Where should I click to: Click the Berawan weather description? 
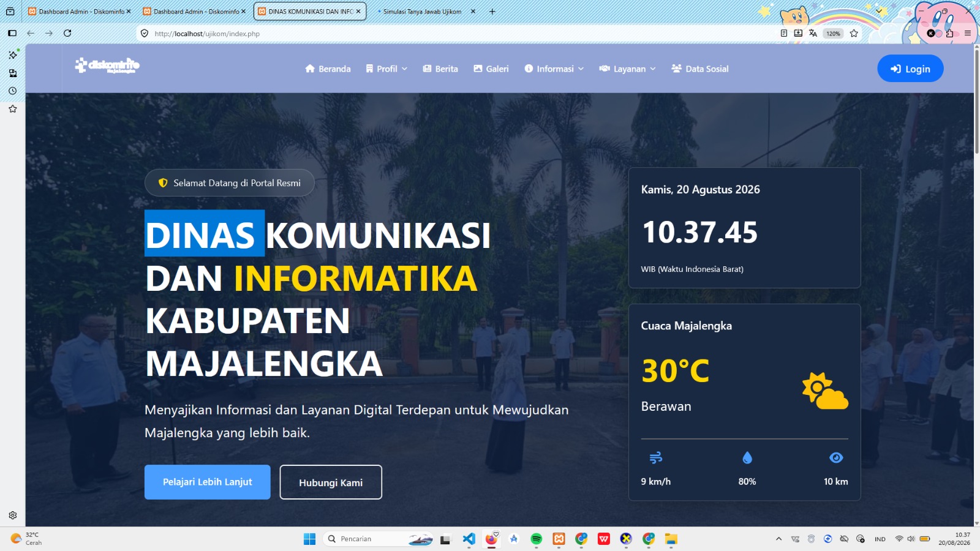point(666,407)
